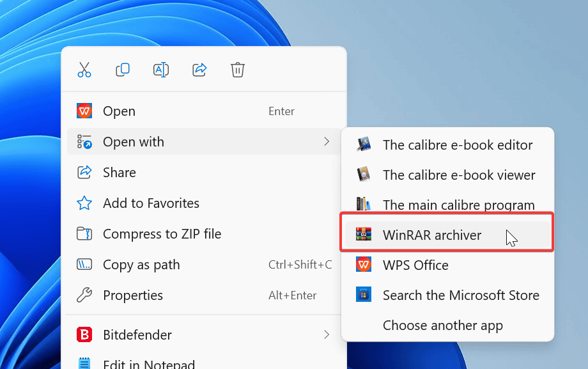Click Search the Microsoft Store
This screenshot has width=588, height=369.
[447, 295]
